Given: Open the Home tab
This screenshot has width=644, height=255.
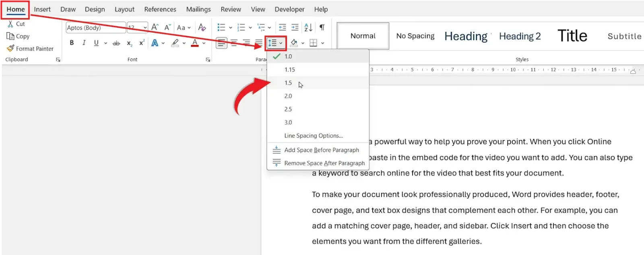Looking at the screenshot, I should pyautogui.click(x=15, y=9).
